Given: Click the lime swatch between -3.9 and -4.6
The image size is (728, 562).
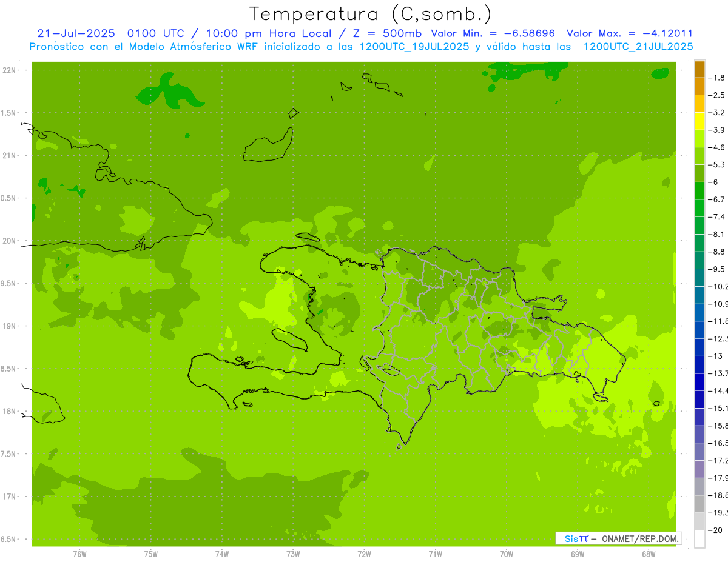Looking at the screenshot, I should pos(699,139).
